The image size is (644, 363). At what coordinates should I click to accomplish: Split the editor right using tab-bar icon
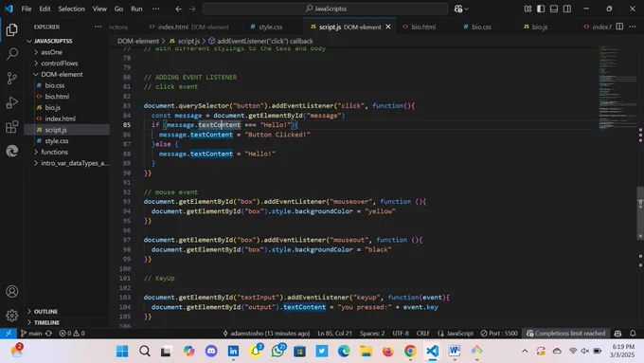[x=619, y=27]
